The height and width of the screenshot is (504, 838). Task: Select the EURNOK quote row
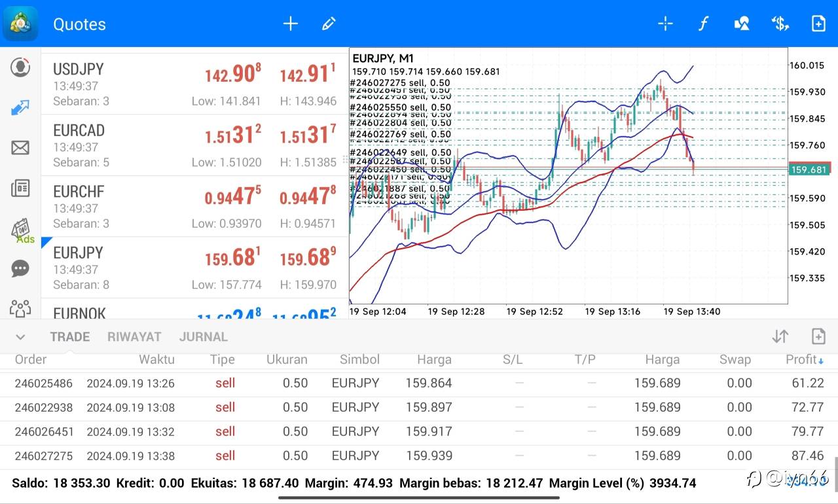pos(195,308)
